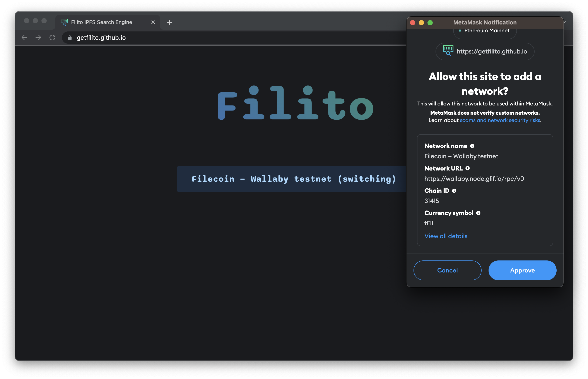588x379 pixels.
Task: Open scams and network security risks link
Action: [x=500, y=120]
